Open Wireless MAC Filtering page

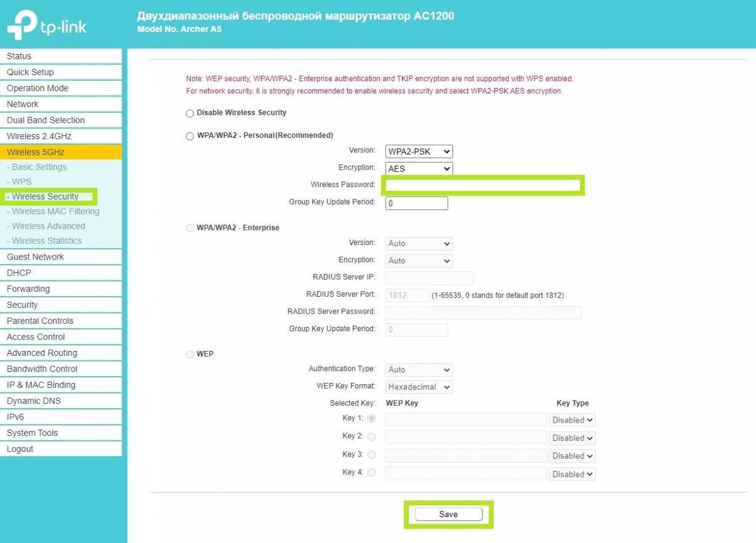pyautogui.click(x=55, y=211)
